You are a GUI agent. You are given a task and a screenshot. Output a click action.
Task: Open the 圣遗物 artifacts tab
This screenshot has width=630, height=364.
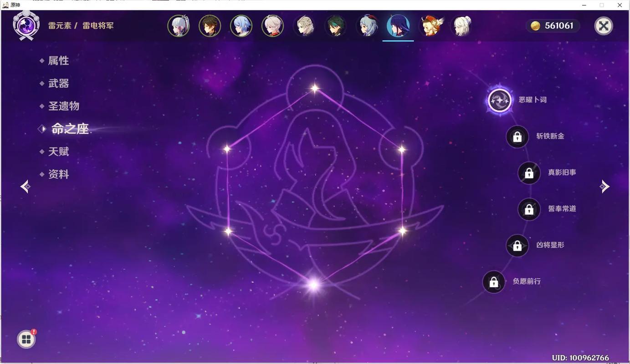[x=64, y=106]
